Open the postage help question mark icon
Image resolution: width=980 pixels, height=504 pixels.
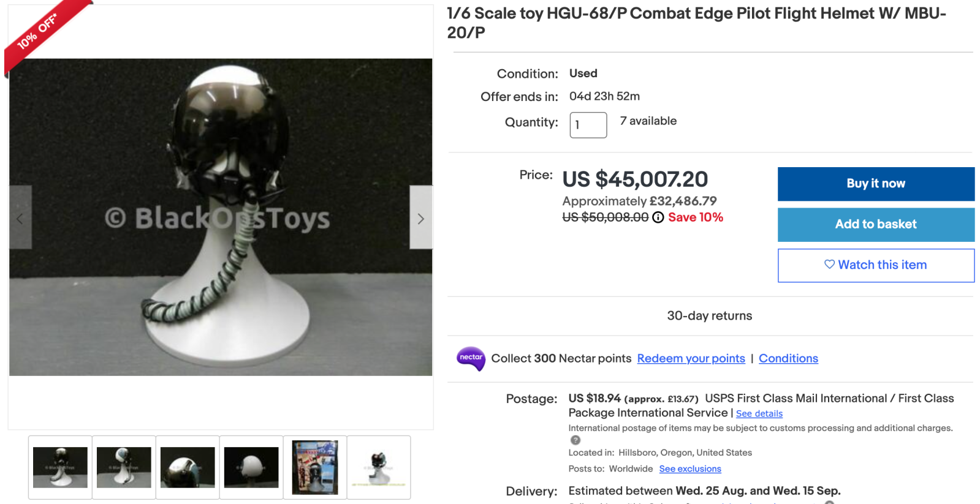click(575, 440)
